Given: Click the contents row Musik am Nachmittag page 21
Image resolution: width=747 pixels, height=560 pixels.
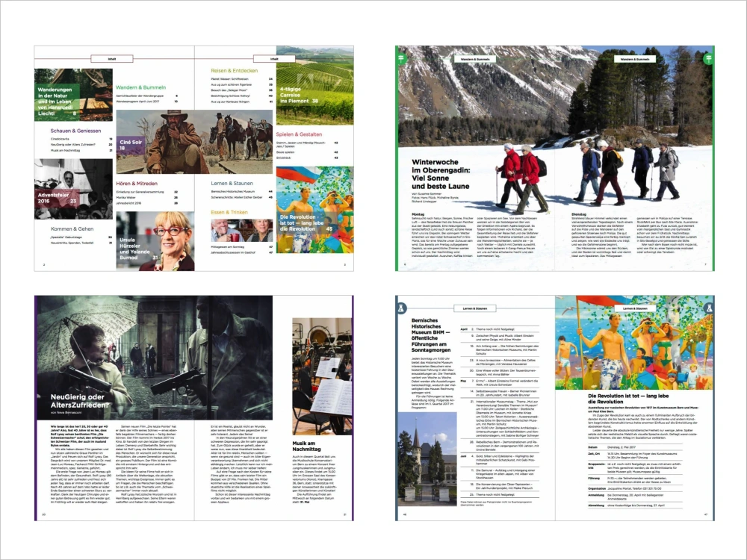Looking at the screenshot, I should click(81, 151).
